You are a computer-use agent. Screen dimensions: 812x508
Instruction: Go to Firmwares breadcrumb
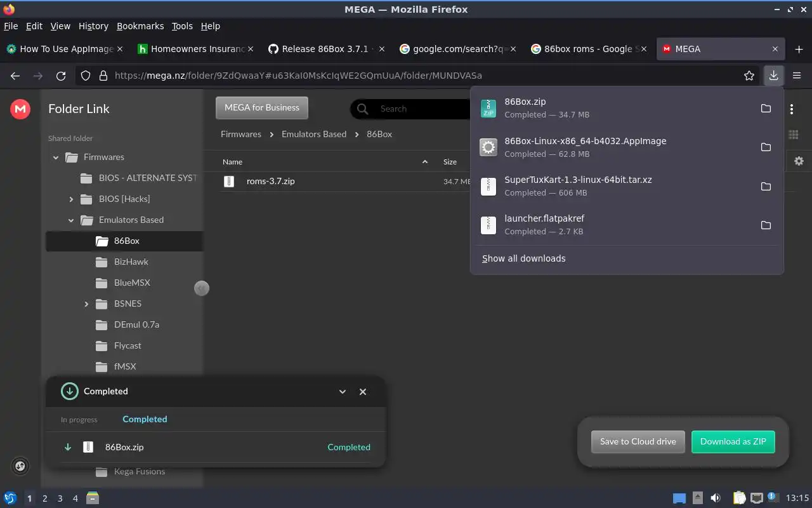click(x=241, y=135)
